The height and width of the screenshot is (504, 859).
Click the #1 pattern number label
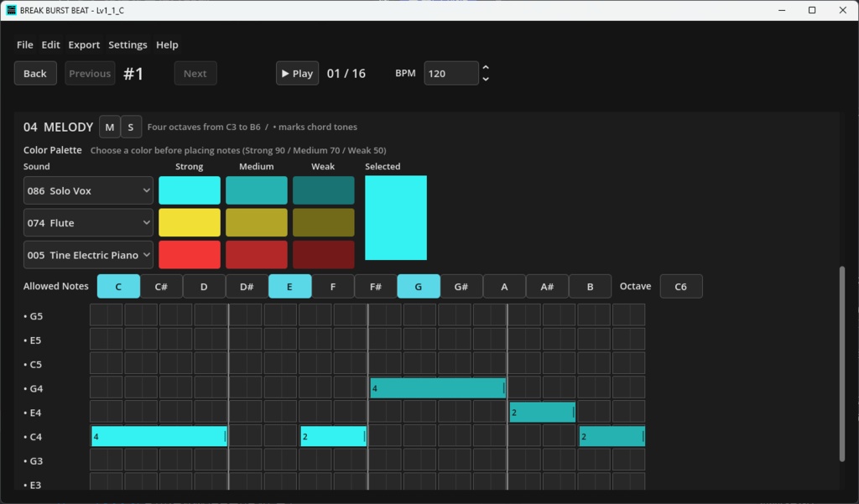point(133,74)
